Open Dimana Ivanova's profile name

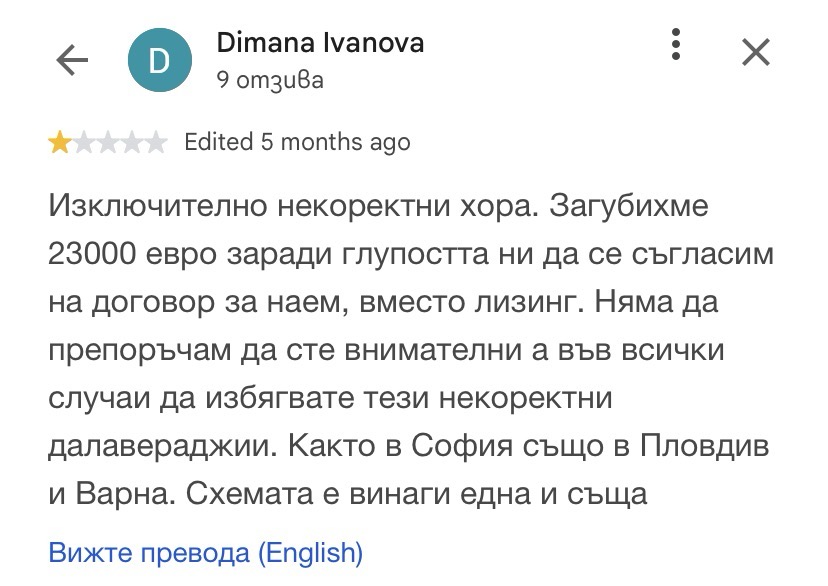point(320,43)
